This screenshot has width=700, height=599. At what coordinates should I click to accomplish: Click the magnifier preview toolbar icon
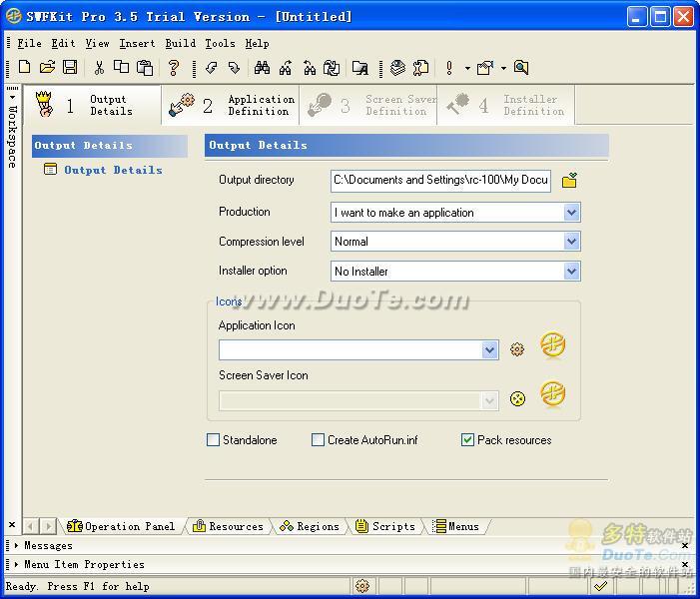pos(521,68)
